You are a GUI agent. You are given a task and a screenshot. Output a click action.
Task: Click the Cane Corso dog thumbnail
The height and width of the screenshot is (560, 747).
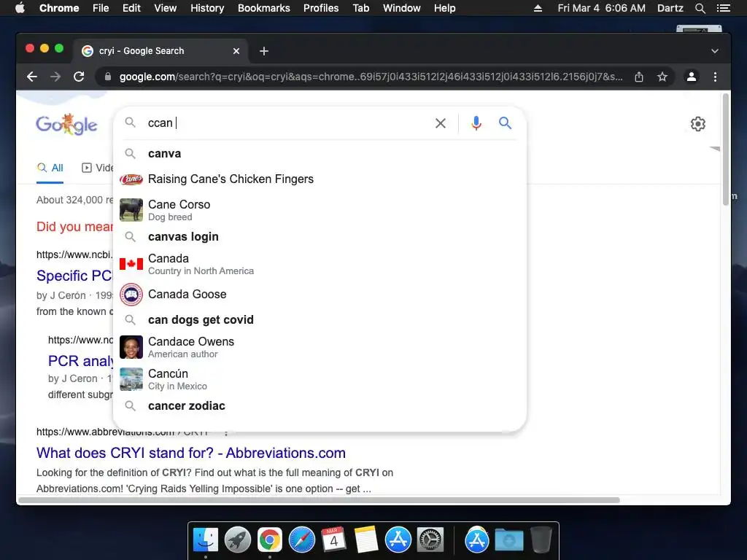click(x=131, y=210)
